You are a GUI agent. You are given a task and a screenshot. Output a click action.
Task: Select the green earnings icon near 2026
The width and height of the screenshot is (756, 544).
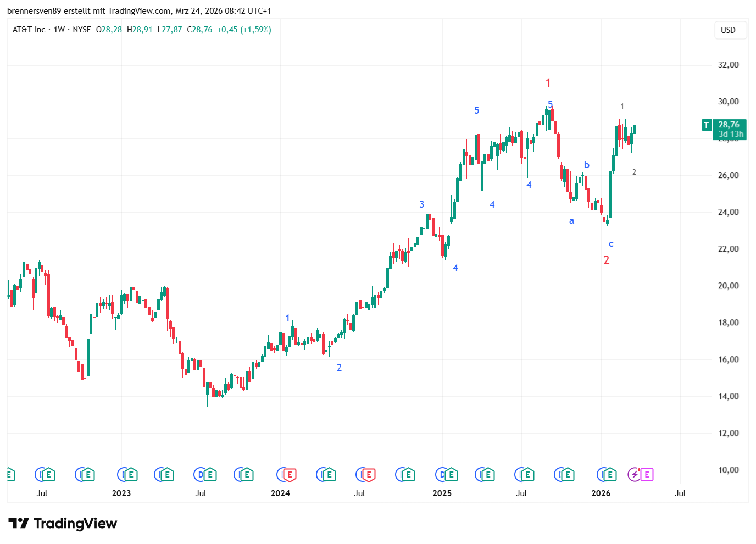[609, 474]
